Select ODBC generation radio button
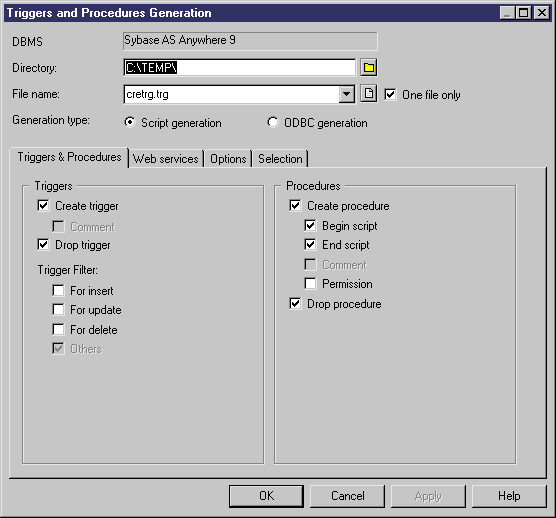Image resolution: width=556 pixels, height=518 pixels. 273,122
